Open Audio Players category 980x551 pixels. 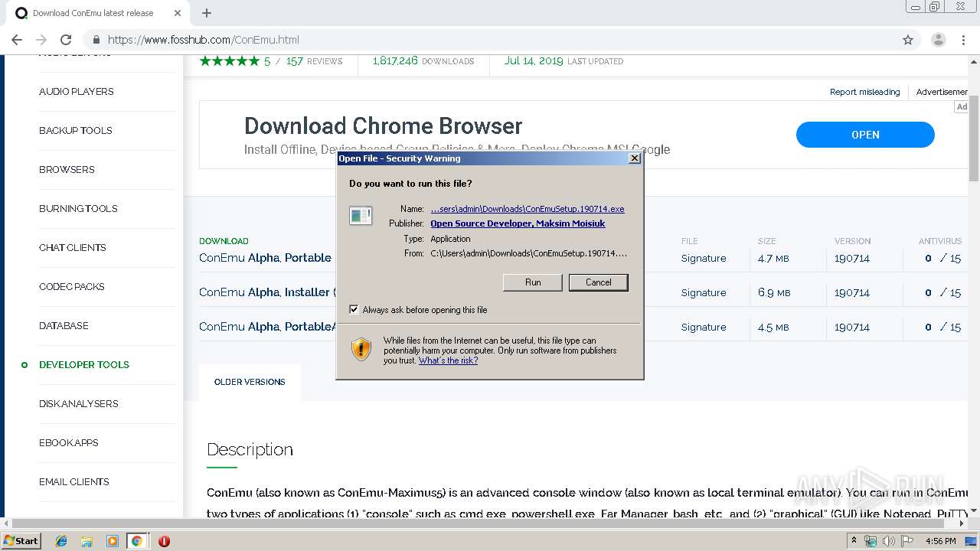pyautogui.click(x=77, y=91)
